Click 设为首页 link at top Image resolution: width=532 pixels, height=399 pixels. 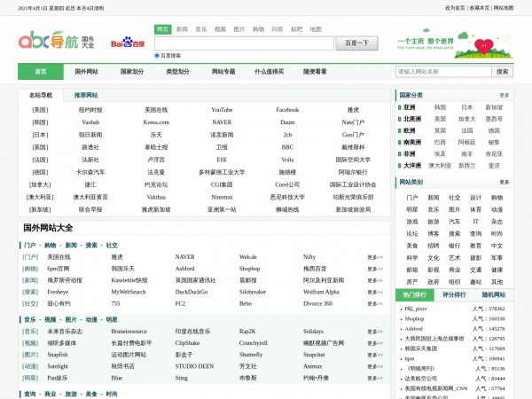(455, 8)
